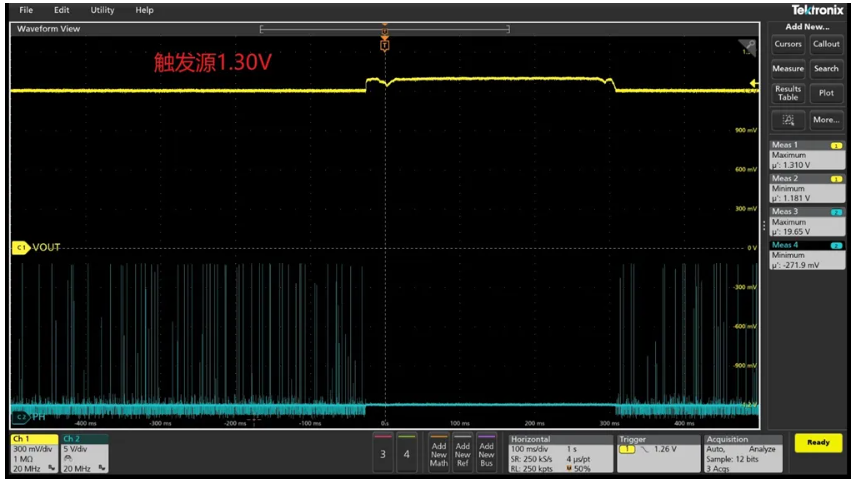Viewport: 851px width, 481px height.
Task: Expand the Meas 1 Maximum badge
Action: (x=806, y=155)
